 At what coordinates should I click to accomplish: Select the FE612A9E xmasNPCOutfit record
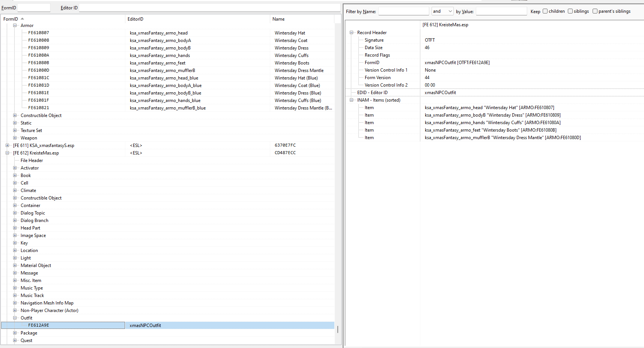pyautogui.click(x=167, y=325)
